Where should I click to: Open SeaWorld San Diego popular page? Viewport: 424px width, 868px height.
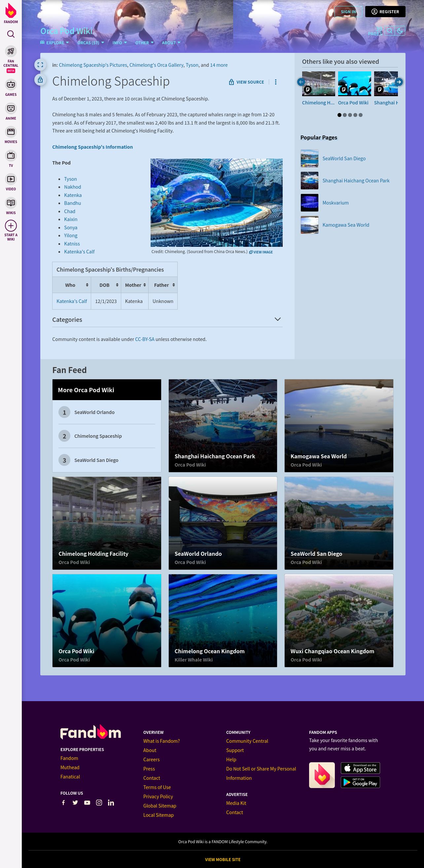(344, 158)
